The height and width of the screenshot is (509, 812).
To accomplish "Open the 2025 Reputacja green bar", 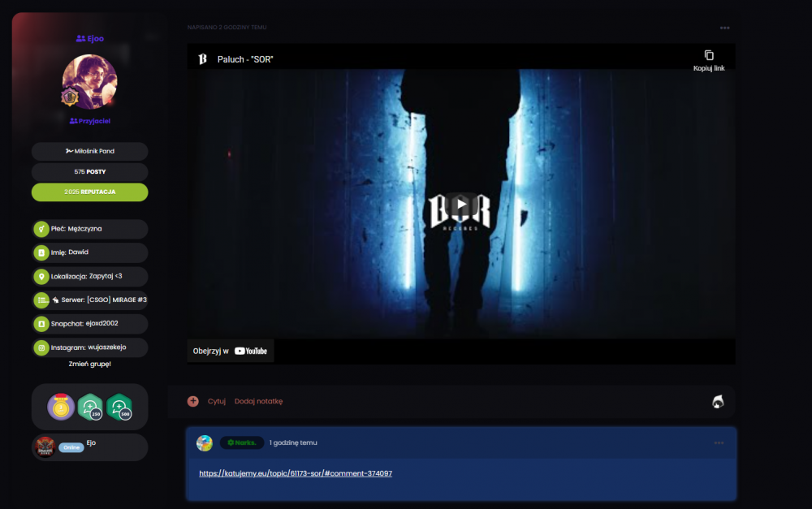I will 89,192.
